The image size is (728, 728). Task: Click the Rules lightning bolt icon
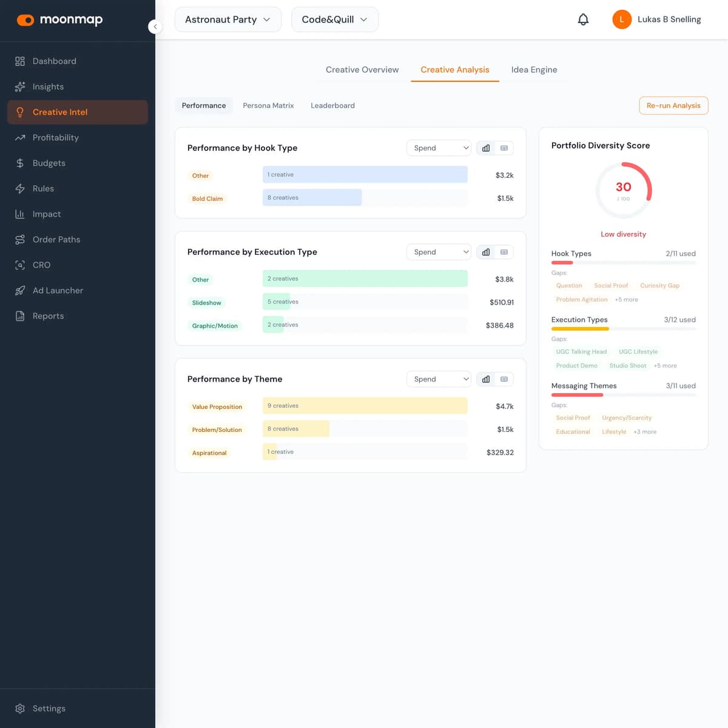[x=20, y=189]
